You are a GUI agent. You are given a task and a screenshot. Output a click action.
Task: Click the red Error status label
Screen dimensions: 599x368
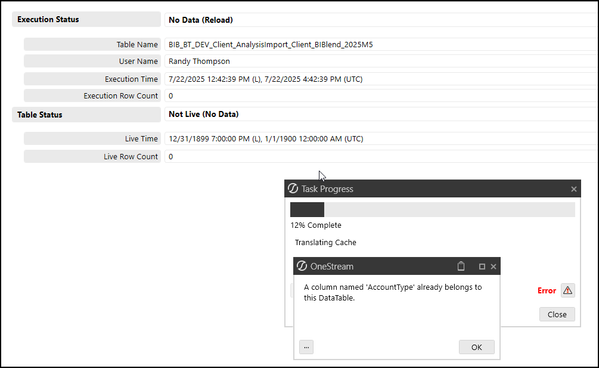pos(547,291)
